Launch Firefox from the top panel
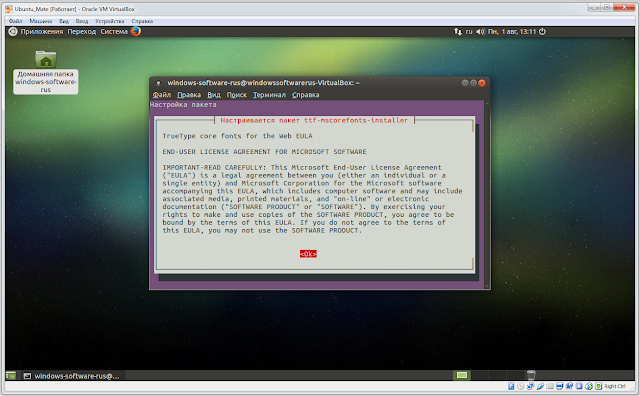The width and height of the screenshot is (640, 396). (136, 31)
